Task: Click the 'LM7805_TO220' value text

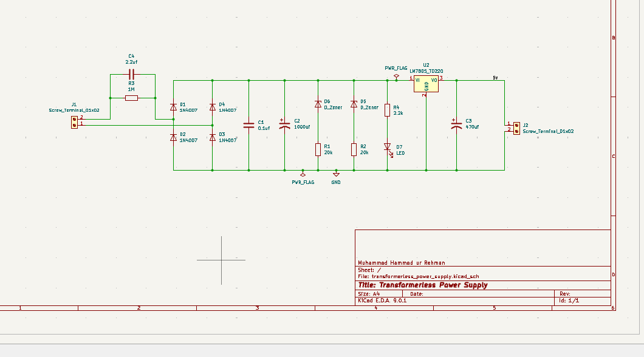Action: [426, 72]
